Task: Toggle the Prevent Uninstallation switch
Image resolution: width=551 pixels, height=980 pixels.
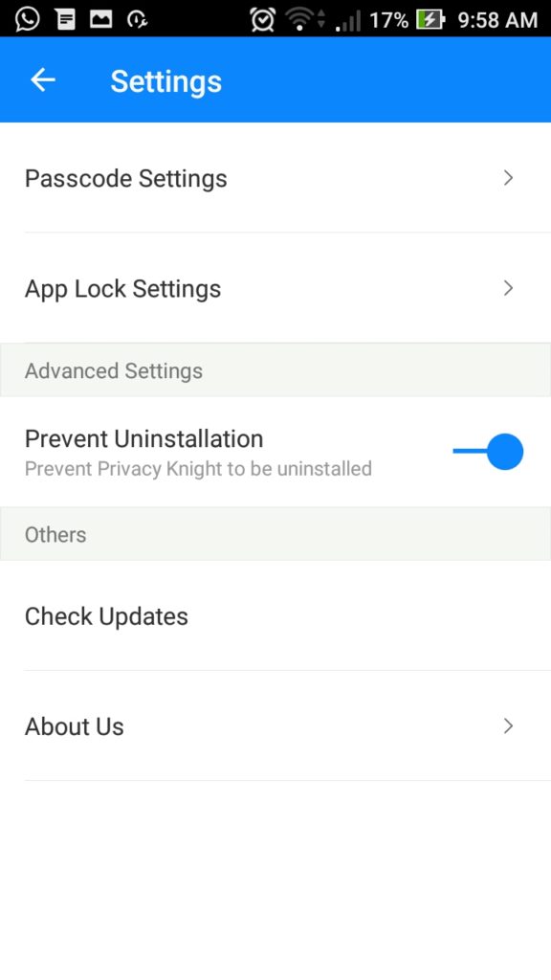Action: pos(488,452)
